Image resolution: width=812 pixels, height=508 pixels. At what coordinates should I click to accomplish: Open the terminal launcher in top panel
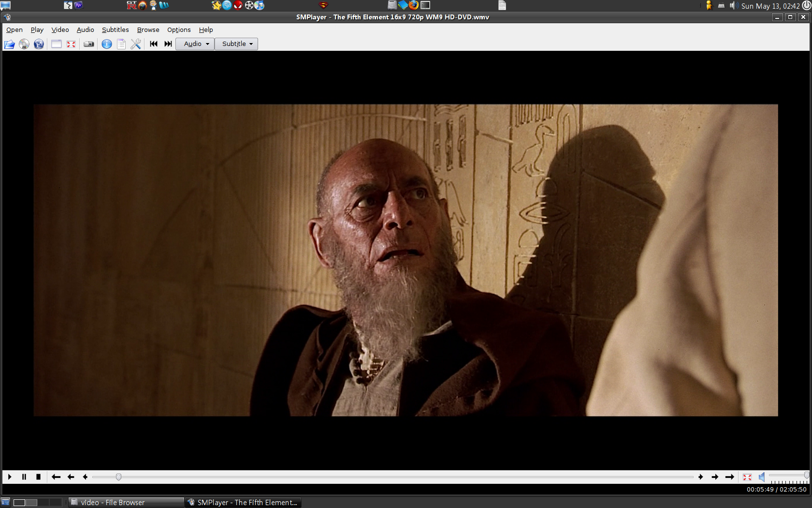point(425,5)
